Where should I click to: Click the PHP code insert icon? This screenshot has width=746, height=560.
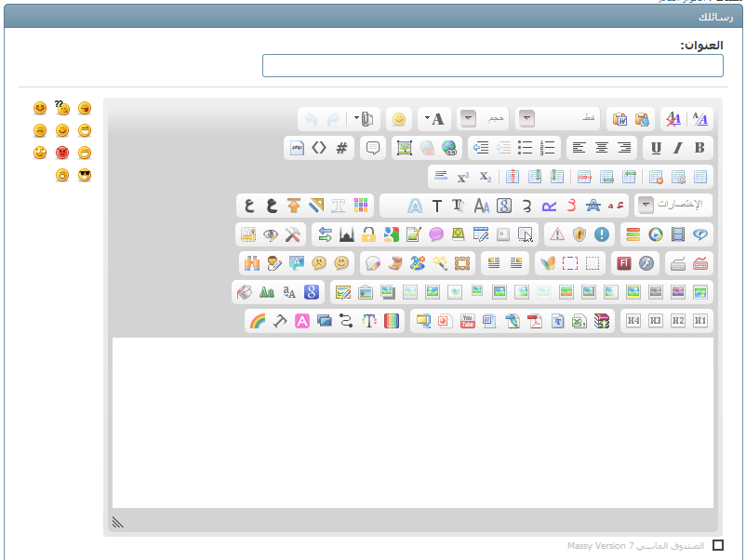click(298, 148)
